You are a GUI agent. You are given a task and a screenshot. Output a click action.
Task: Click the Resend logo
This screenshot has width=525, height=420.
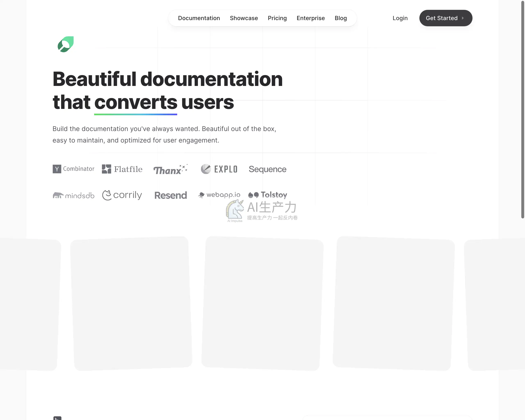(x=170, y=195)
